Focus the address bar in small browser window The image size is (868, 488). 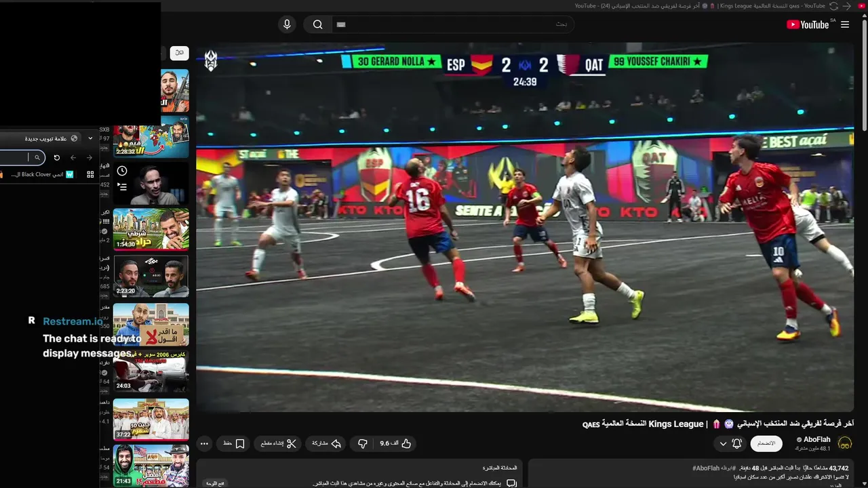(x=22, y=157)
